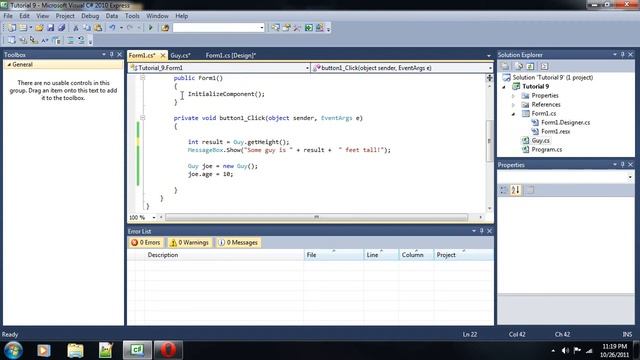Click the Cut scissors icon

pyautogui.click(x=76, y=28)
